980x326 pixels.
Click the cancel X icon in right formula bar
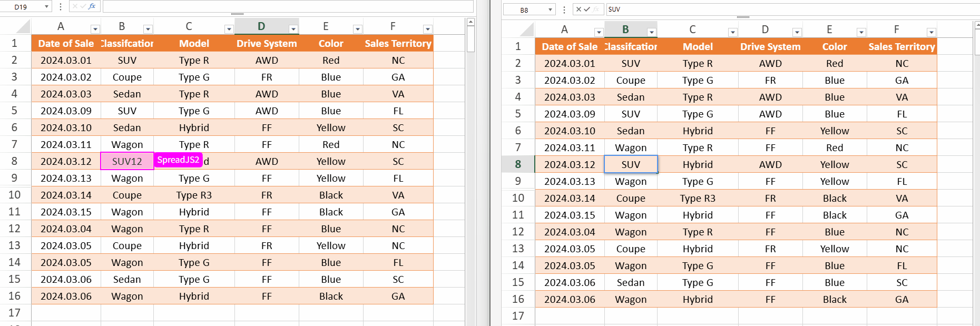tap(579, 9)
